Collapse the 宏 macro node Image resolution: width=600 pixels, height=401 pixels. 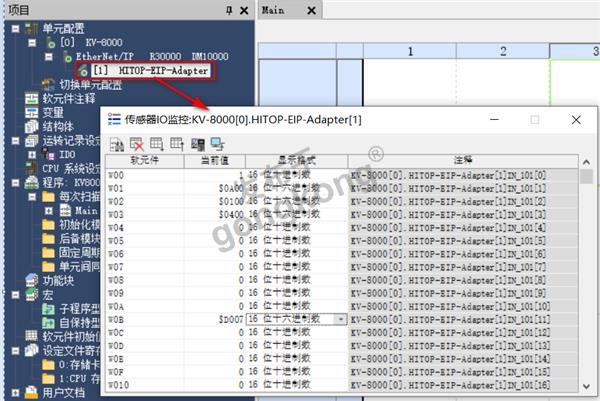[15, 295]
